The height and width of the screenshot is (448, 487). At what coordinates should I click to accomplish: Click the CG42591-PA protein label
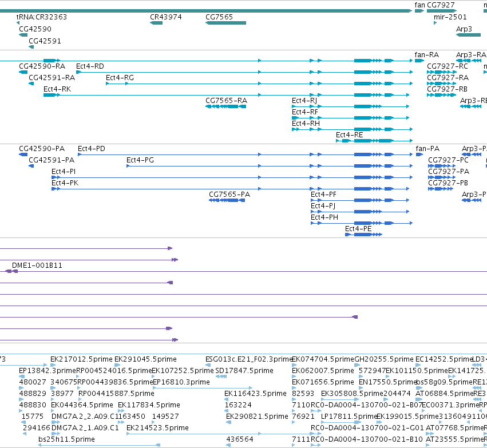pyautogui.click(x=52, y=160)
